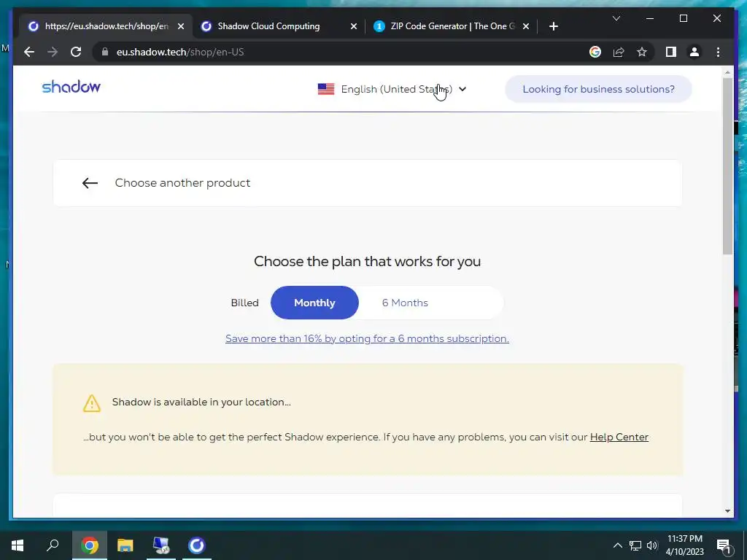Click the remote desktop taskbar icon
Viewport: 747px width, 560px height.
coord(161,545)
